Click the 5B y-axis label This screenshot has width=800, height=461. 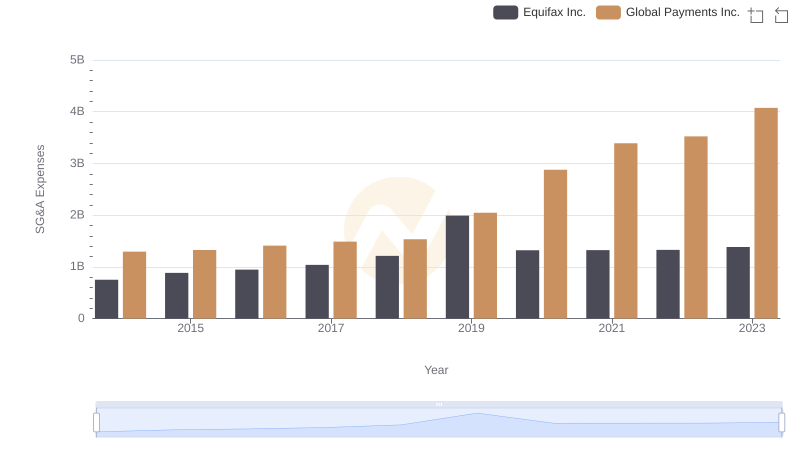coord(77,60)
